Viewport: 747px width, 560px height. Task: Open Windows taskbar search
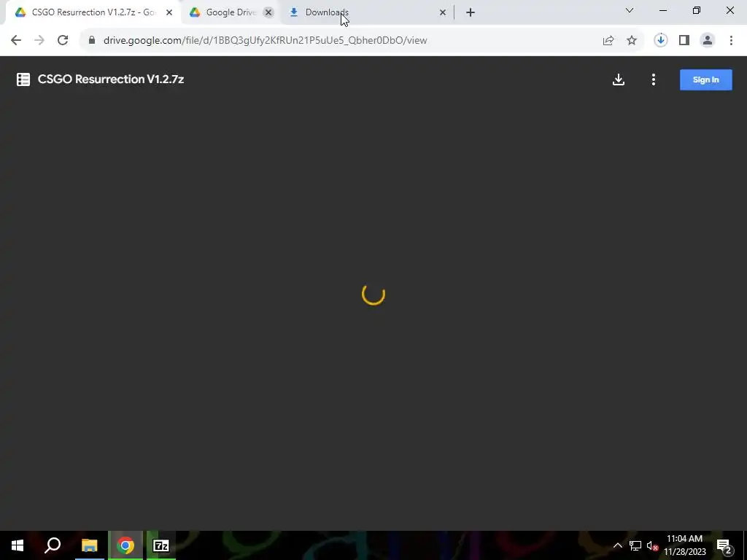53,545
